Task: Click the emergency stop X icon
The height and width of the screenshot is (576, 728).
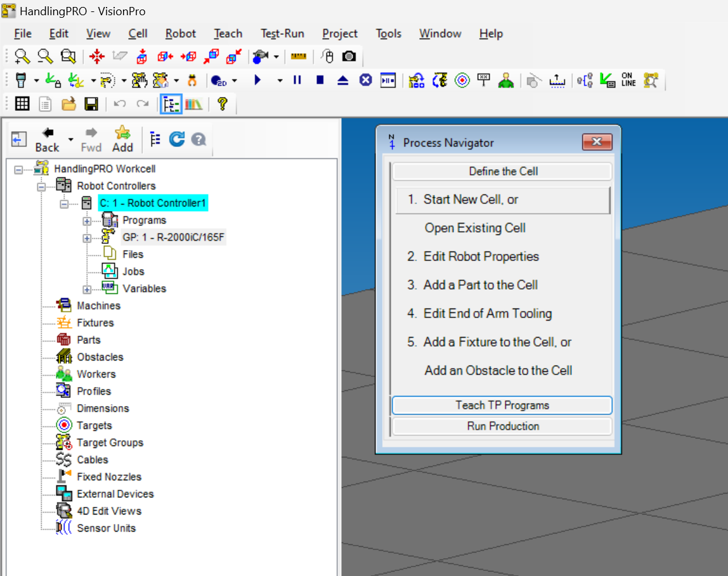Action: coord(366,80)
